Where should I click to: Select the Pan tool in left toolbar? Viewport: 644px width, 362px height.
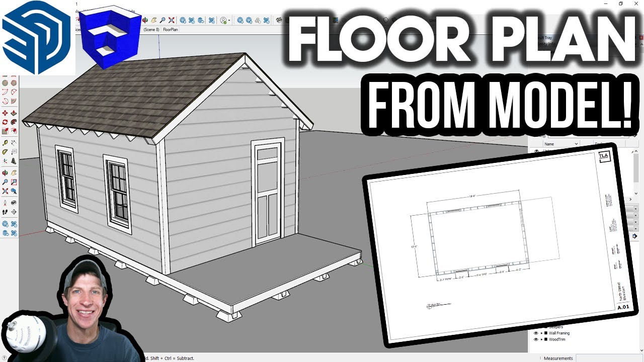[x=14, y=173]
